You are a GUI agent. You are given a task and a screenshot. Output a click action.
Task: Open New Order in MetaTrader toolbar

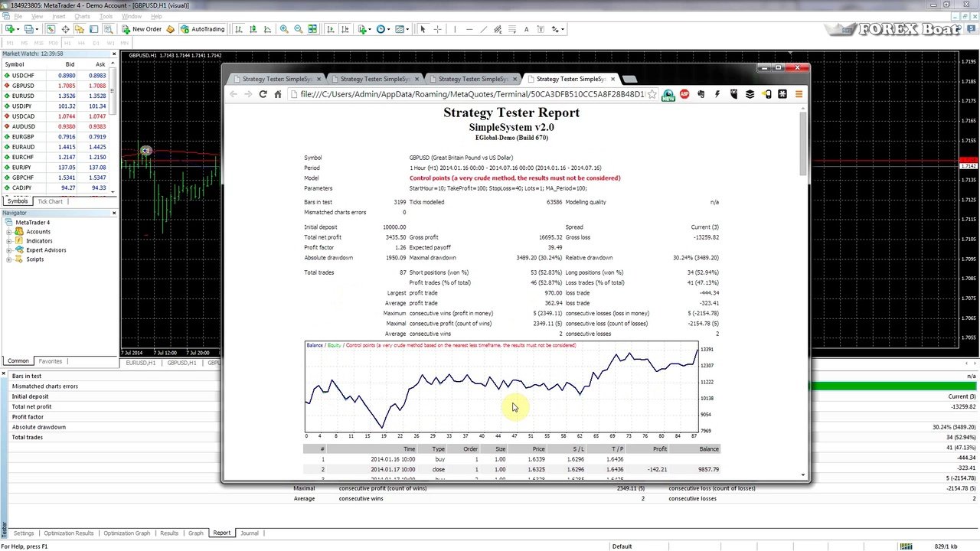click(x=143, y=29)
